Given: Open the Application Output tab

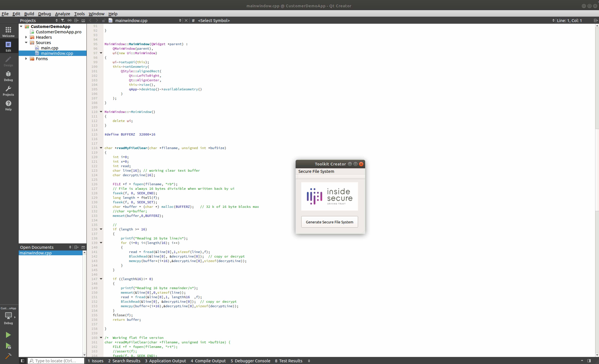Looking at the screenshot, I should (x=165, y=361).
